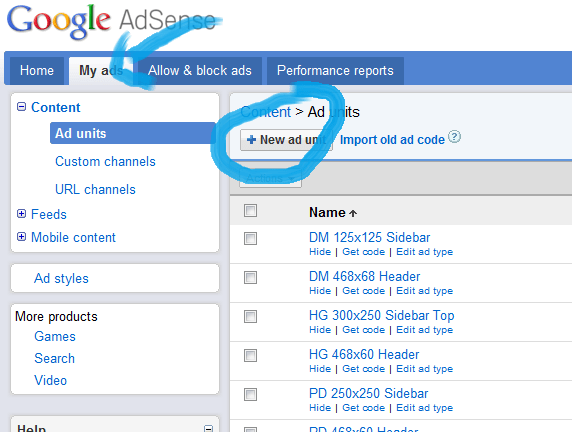Expand the Mobile content section
Image resolution: width=572 pixels, height=432 pixels.
point(22,237)
